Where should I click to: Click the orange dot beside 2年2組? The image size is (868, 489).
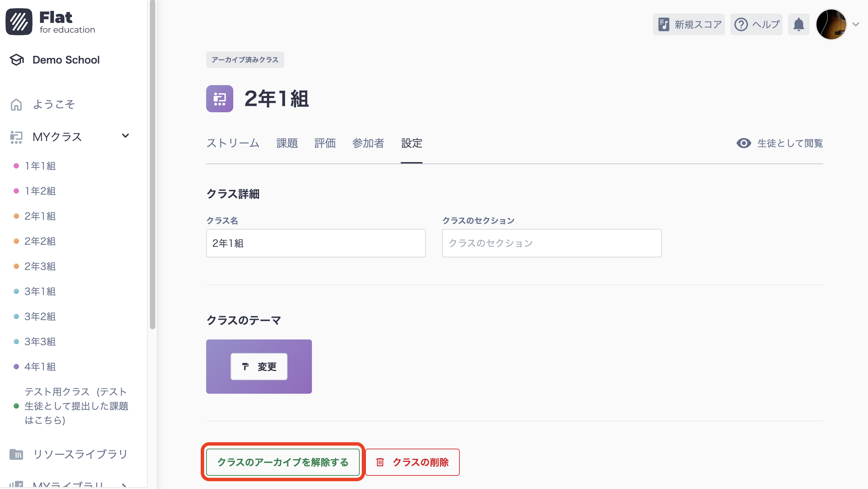(16, 241)
